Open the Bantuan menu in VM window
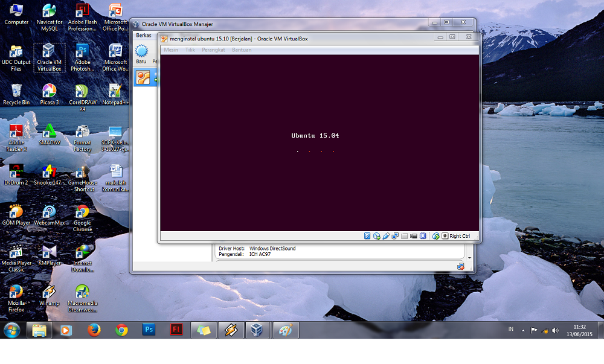Screen dimensions: 604x364 pyautogui.click(x=242, y=50)
